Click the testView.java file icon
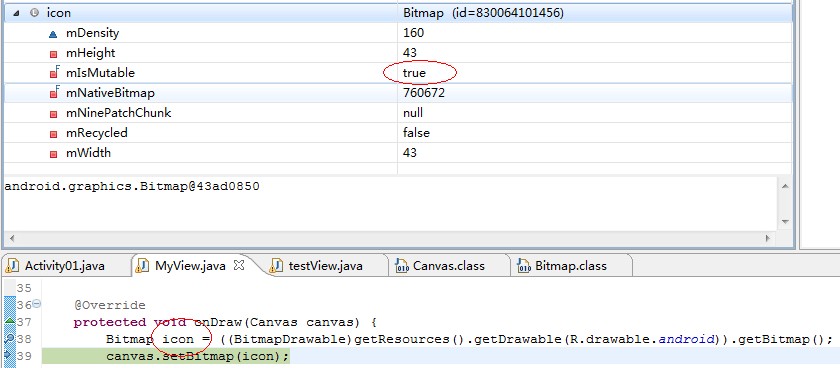The image size is (840, 368). pos(276,266)
